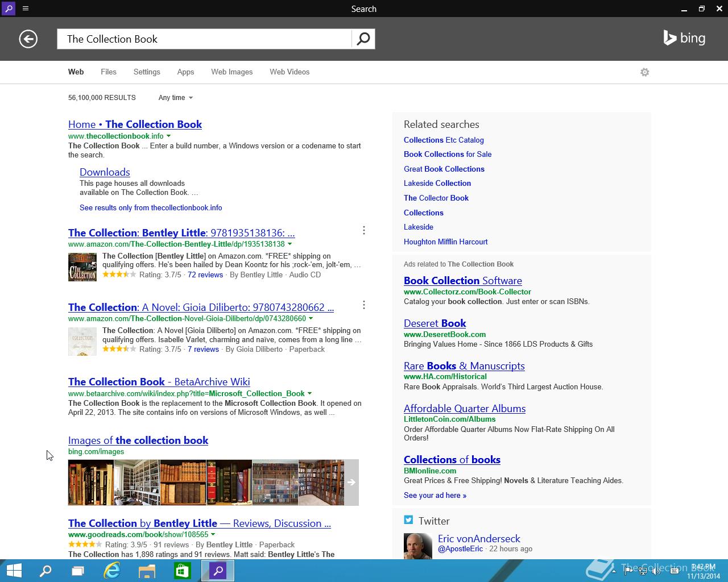The width and height of the screenshot is (728, 582).
Task: Open the Any time filter dropdown
Action: [x=175, y=98]
